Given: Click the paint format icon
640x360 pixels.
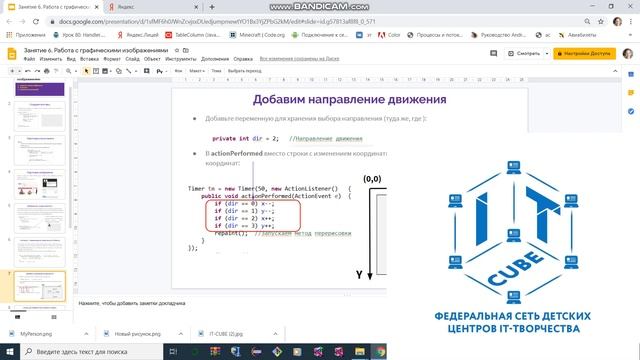Looking at the screenshot, I should coord(56,71).
